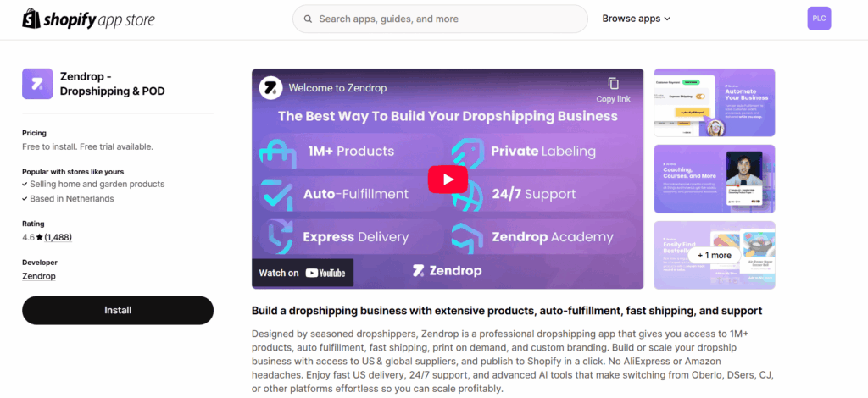Click the rating star icon
The height and width of the screenshot is (398, 868).
click(x=39, y=238)
